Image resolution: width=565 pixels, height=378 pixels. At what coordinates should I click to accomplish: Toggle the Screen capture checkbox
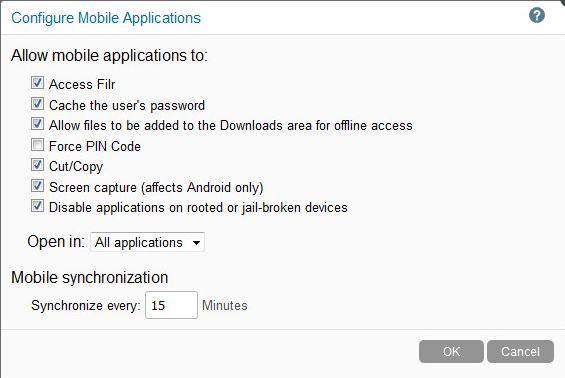click(37, 186)
